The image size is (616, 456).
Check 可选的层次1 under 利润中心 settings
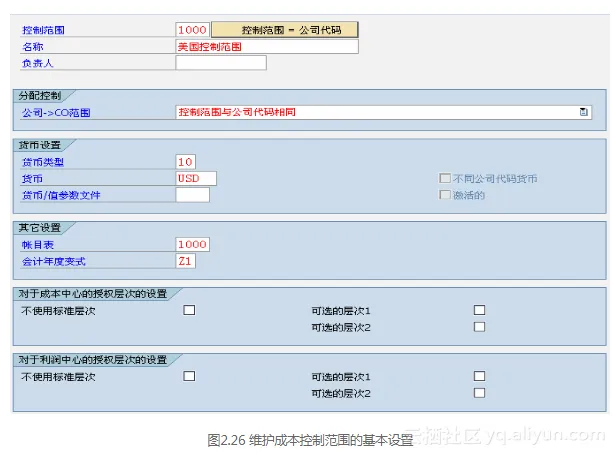tap(479, 376)
